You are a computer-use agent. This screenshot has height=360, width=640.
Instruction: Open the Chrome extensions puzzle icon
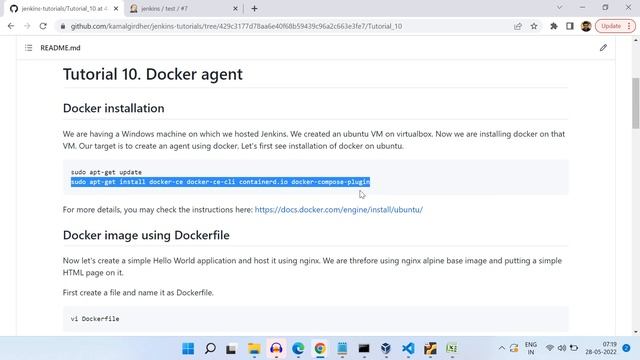coord(554,26)
